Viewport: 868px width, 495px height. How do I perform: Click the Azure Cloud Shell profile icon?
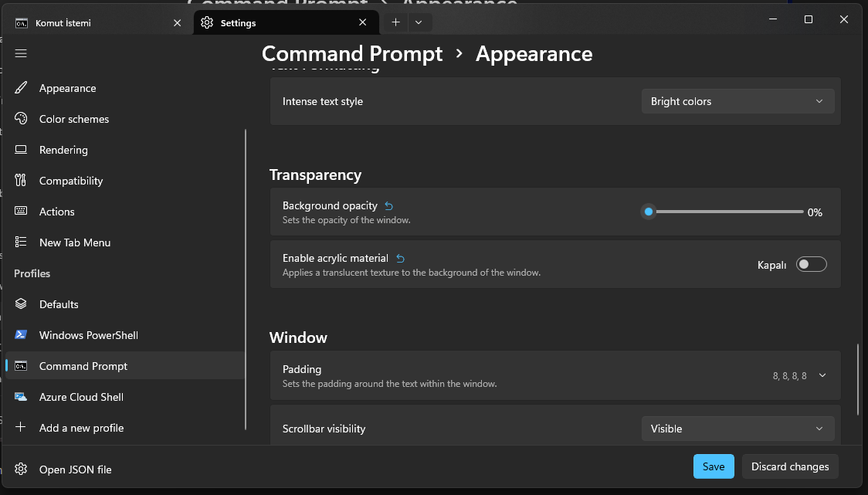(21, 396)
